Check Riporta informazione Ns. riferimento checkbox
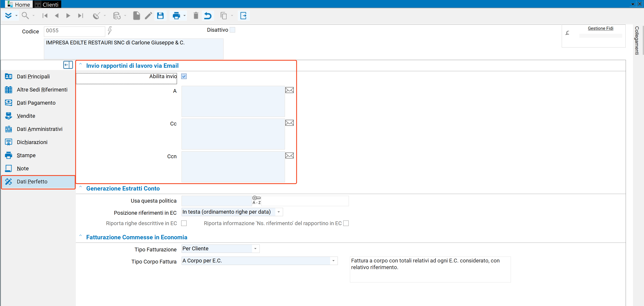Viewport: 644px width, 306px height. 346,223
